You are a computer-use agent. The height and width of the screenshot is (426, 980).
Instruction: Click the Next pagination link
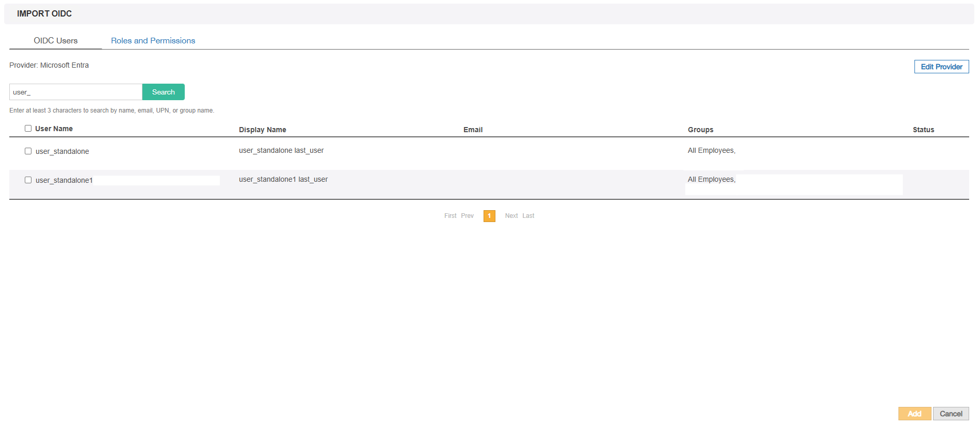coord(511,216)
